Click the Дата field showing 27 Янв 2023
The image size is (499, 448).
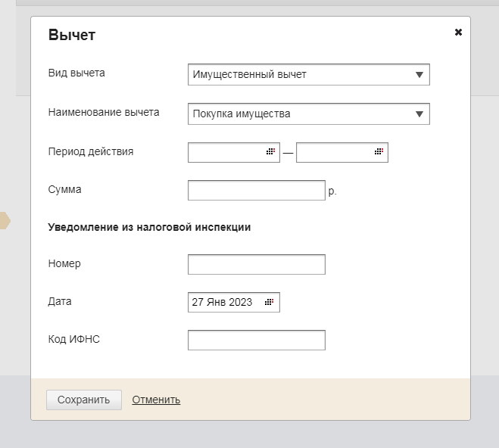click(x=224, y=302)
